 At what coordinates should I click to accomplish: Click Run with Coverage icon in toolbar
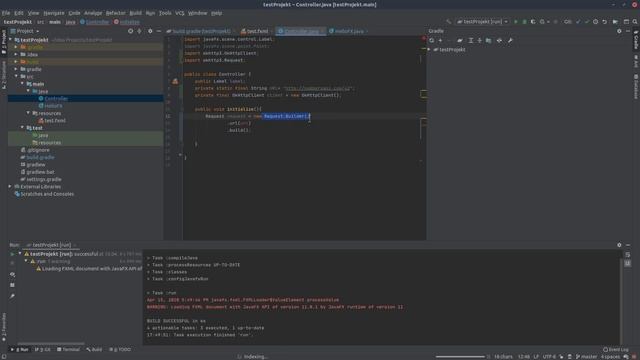pyautogui.click(x=533, y=22)
